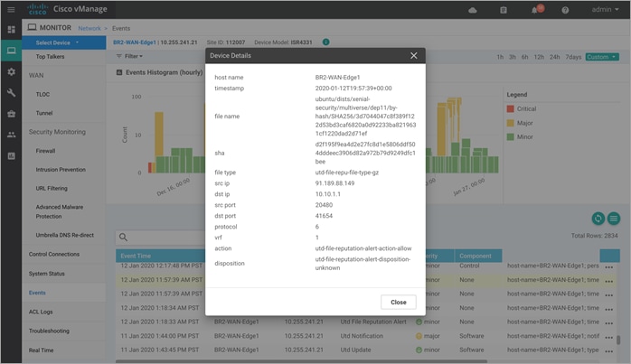Open URL Filtering page

pyautogui.click(x=52, y=188)
